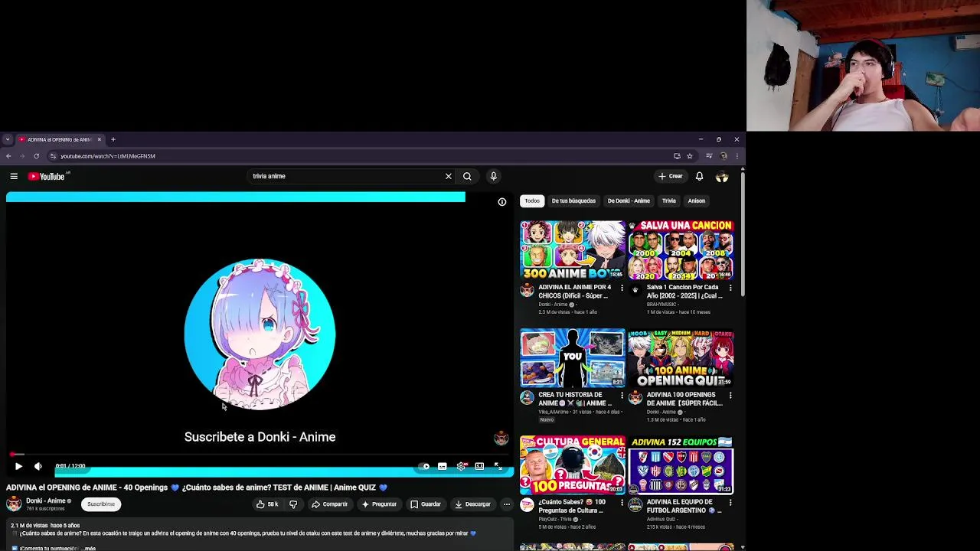Open the video player settings gear
Viewport: 980px width, 551px height.
point(461,466)
